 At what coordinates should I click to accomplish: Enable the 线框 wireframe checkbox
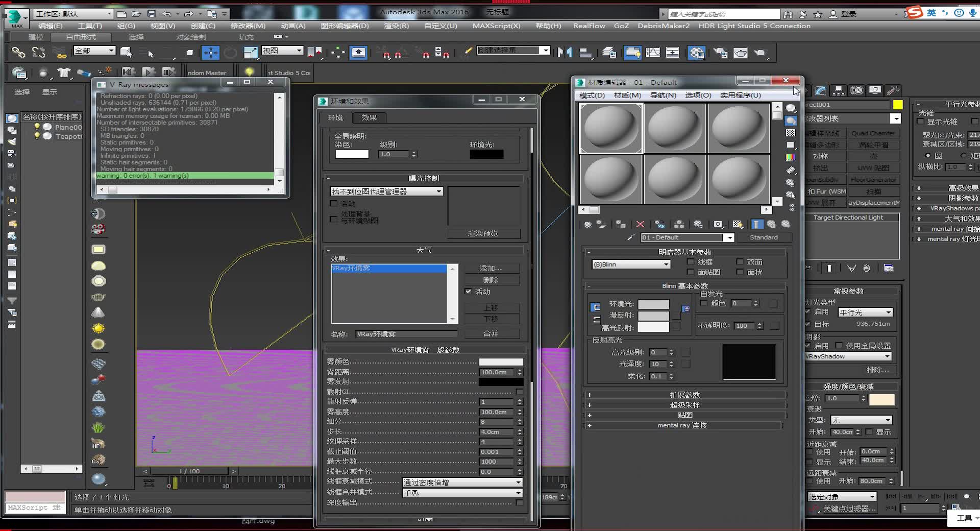click(691, 262)
